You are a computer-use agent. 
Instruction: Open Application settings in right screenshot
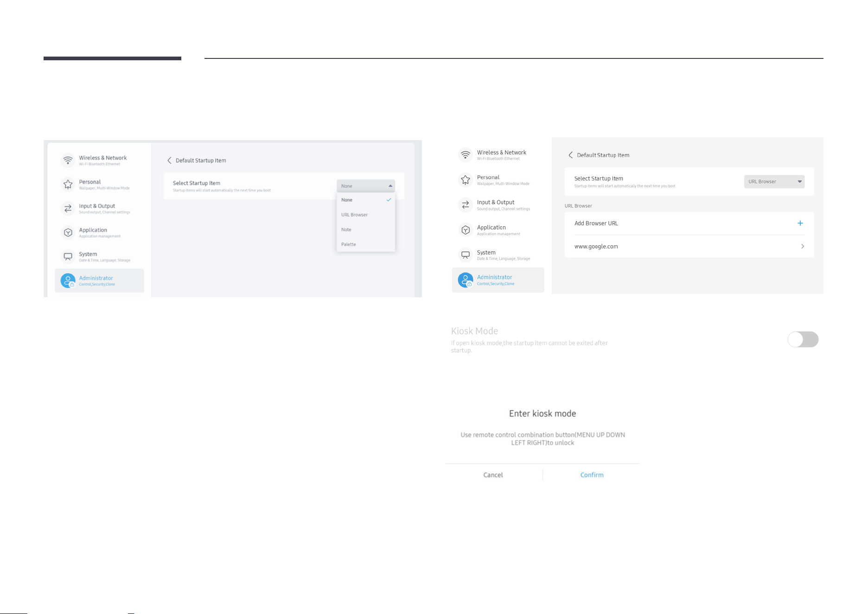click(498, 230)
